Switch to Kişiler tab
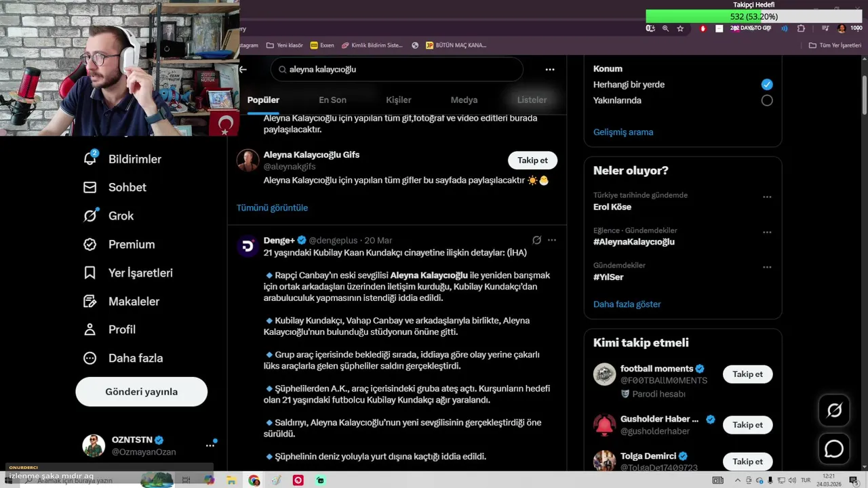 coord(399,100)
